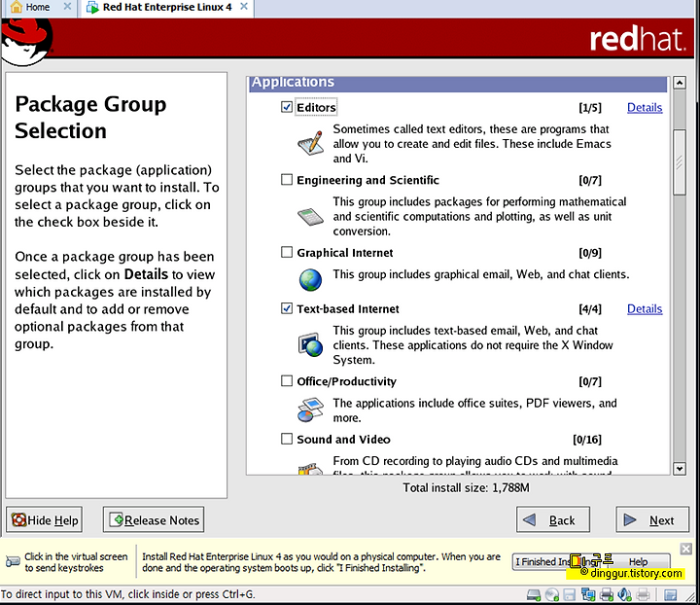Click the Package Group Selection heading

(90, 118)
